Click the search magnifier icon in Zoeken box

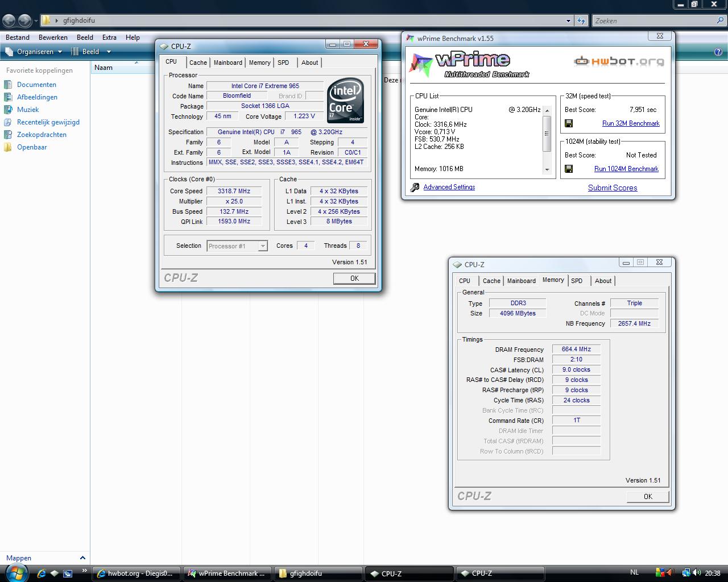(720, 20)
